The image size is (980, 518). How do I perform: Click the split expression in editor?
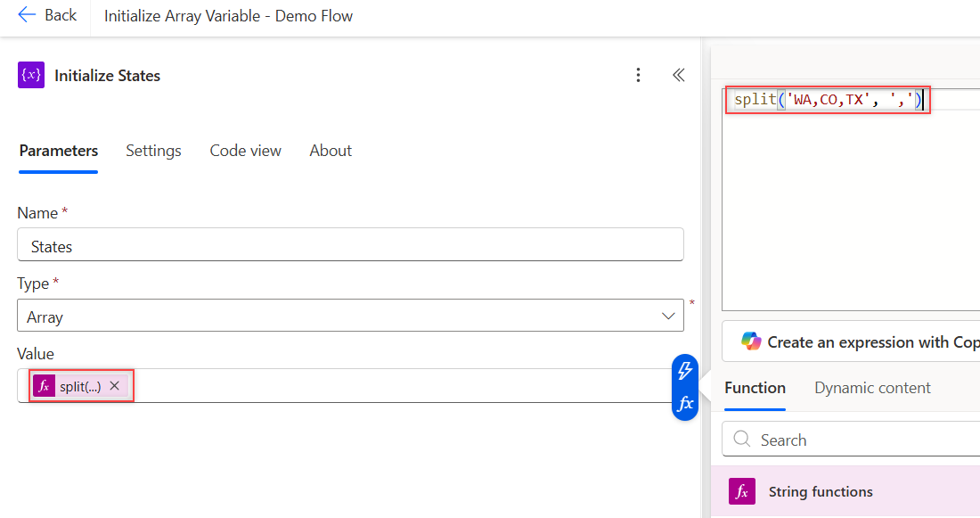click(829, 100)
